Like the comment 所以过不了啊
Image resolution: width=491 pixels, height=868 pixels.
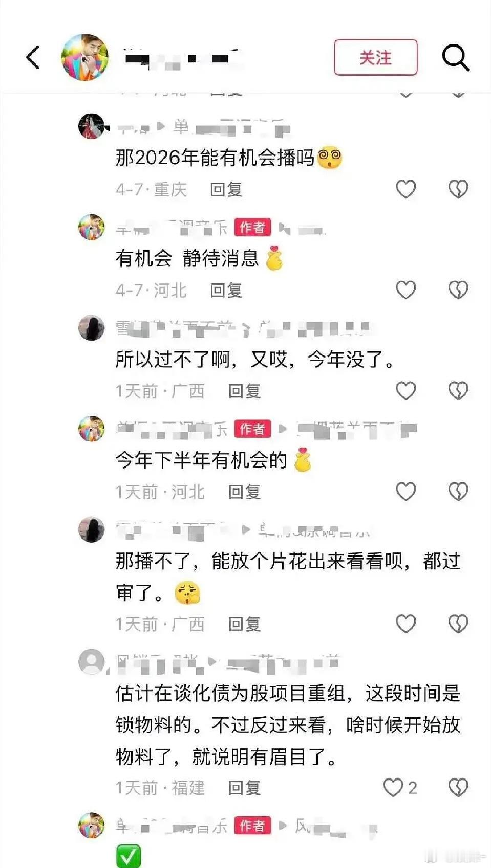[406, 391]
